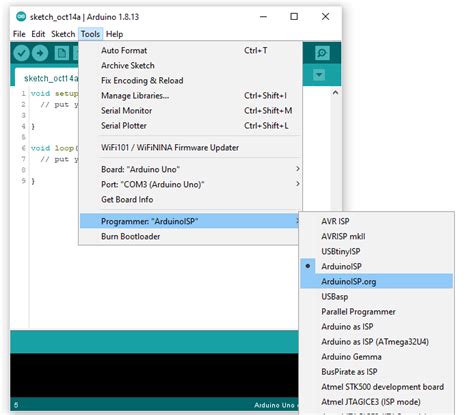Select Port: "COM3 (Arduino Uno)" entry
Image resolution: width=474 pixels, height=415 pixels.
[191, 184]
